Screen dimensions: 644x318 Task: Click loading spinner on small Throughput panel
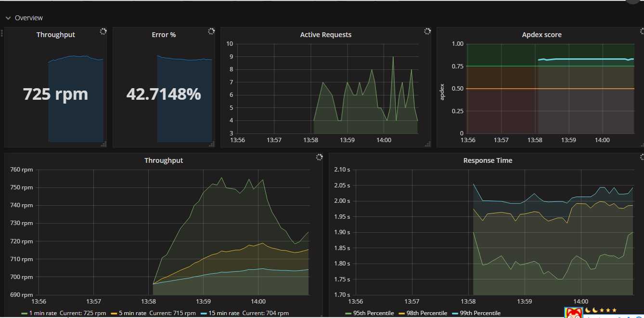coord(103,31)
